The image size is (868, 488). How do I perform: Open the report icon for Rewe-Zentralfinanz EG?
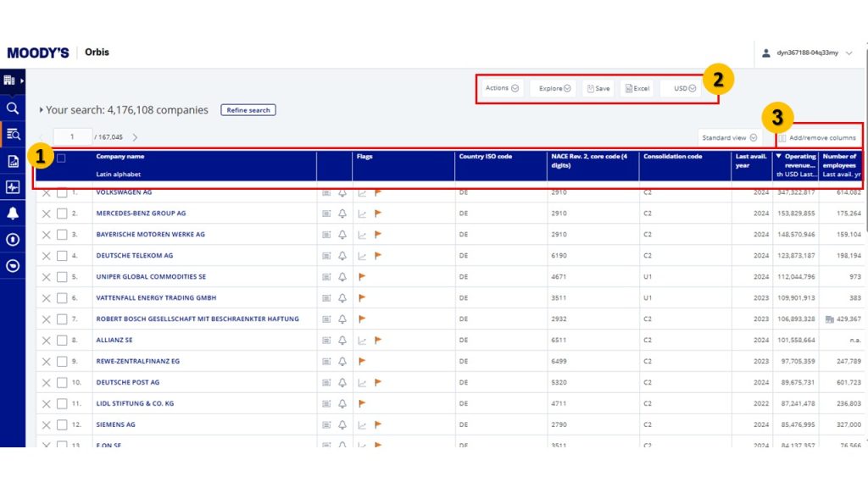pyautogui.click(x=326, y=361)
